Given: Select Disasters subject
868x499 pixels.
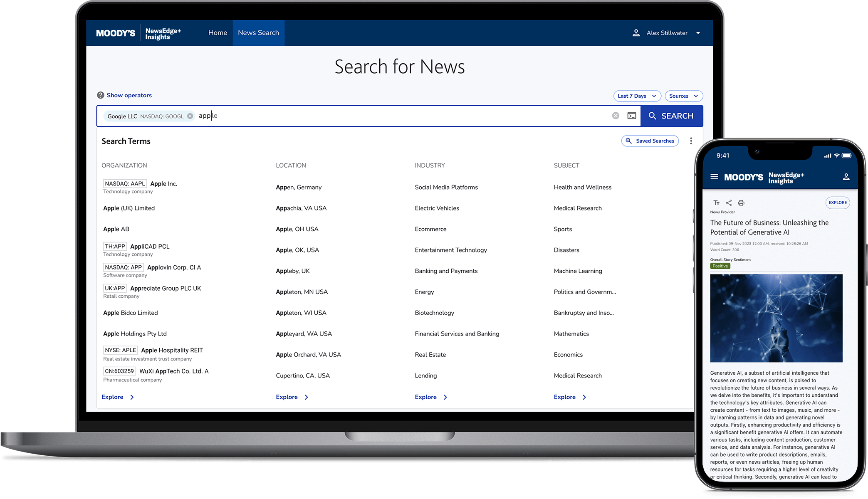Looking at the screenshot, I should point(566,250).
